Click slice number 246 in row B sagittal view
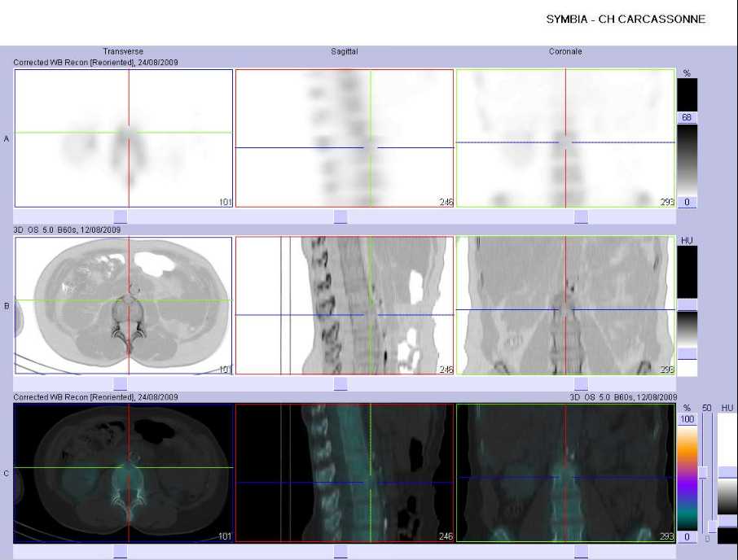 click(446, 370)
